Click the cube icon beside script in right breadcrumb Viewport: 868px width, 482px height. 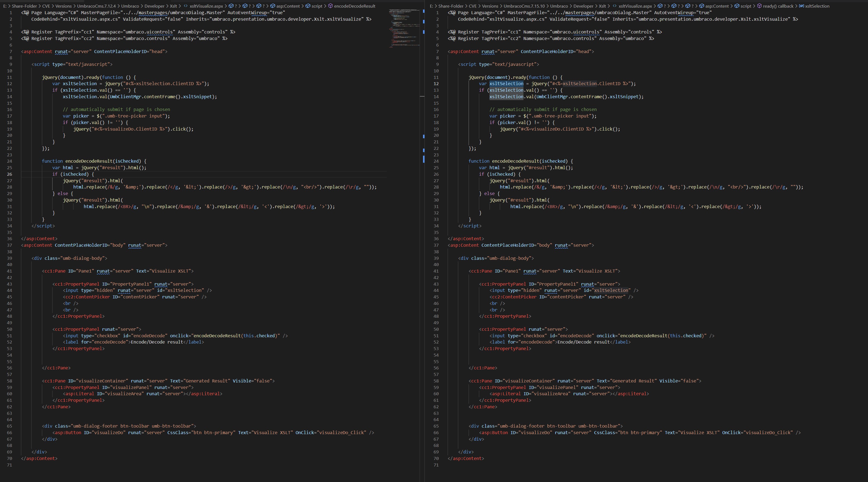[737, 6]
